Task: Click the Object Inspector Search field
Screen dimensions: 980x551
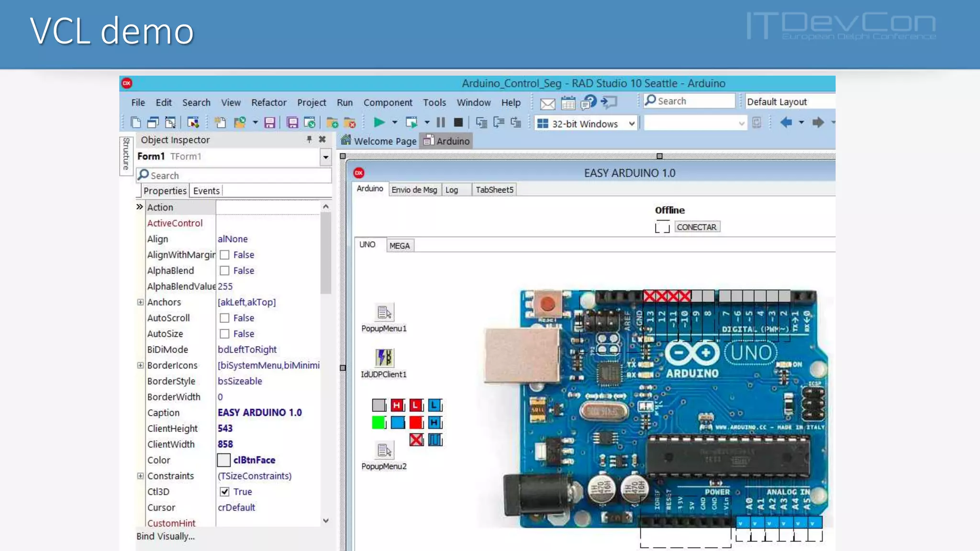Action: (x=234, y=176)
